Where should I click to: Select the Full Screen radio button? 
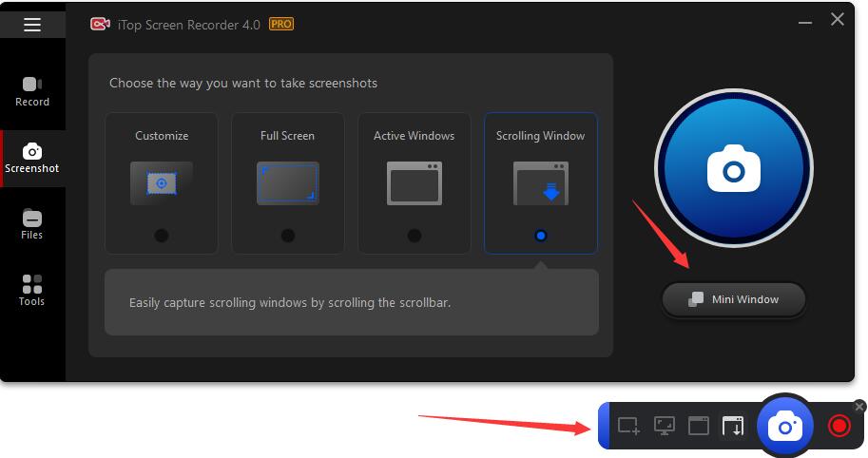288,236
